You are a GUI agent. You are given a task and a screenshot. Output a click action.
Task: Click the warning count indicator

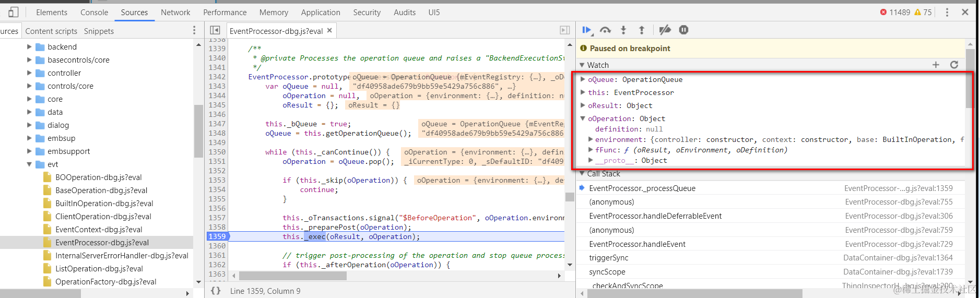point(923,12)
